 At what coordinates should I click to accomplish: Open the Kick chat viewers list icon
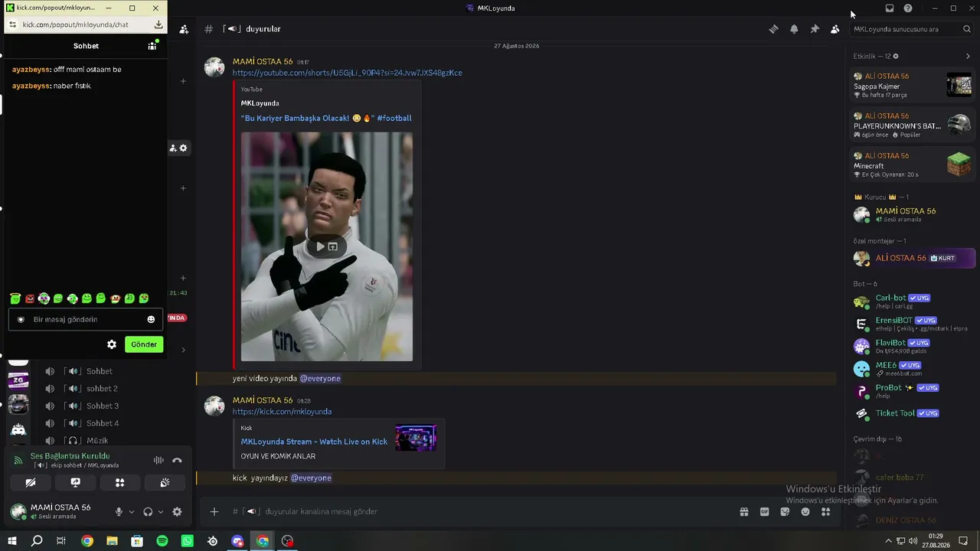pos(152,45)
